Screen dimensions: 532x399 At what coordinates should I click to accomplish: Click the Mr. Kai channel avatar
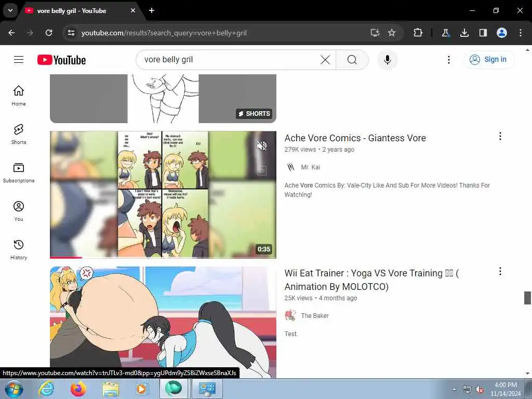click(x=290, y=167)
